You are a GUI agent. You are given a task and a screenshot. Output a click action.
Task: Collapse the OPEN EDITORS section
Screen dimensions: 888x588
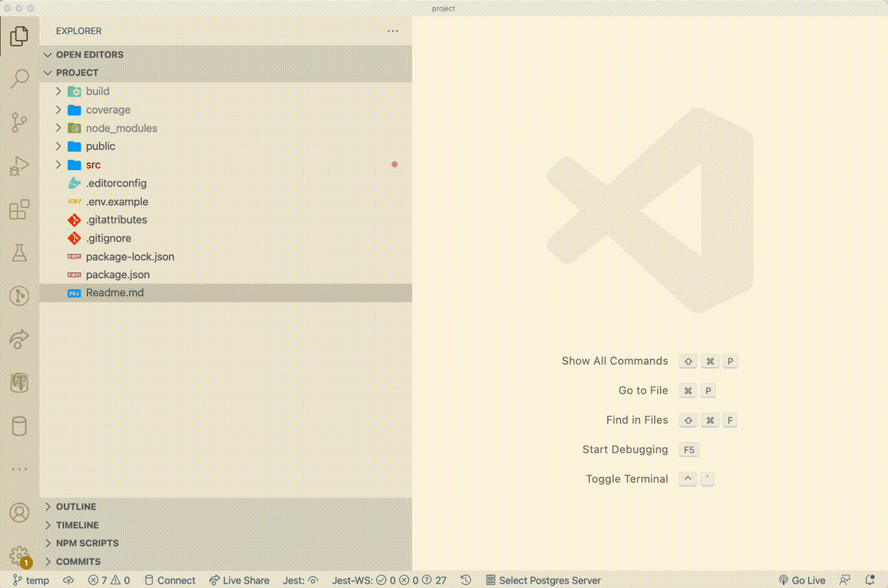click(226, 55)
